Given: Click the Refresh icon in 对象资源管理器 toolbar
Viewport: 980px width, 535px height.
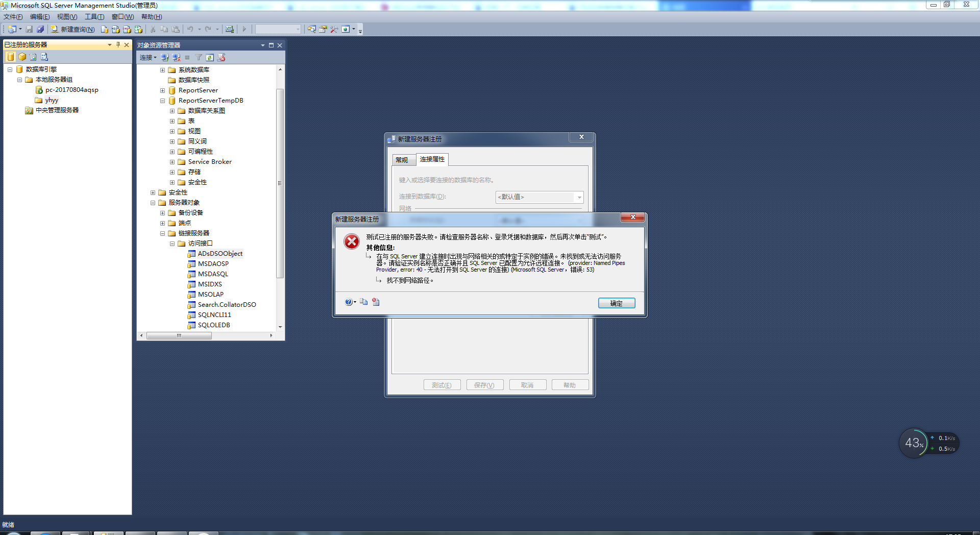Looking at the screenshot, I should pyautogui.click(x=210, y=58).
